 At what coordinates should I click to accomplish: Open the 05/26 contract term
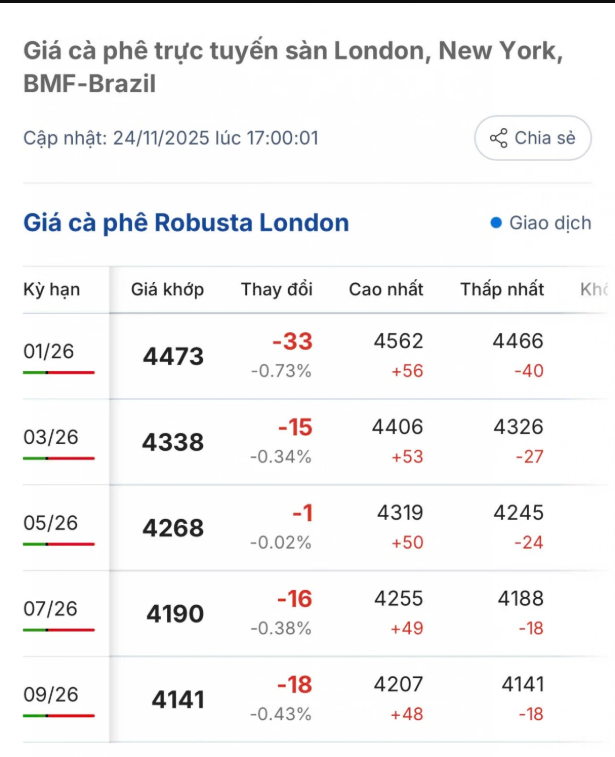tap(50, 523)
